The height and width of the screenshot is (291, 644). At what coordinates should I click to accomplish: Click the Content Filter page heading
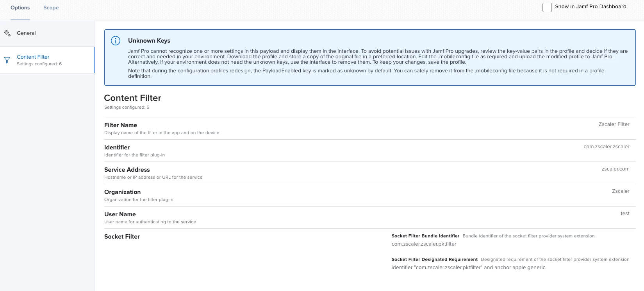tap(133, 98)
